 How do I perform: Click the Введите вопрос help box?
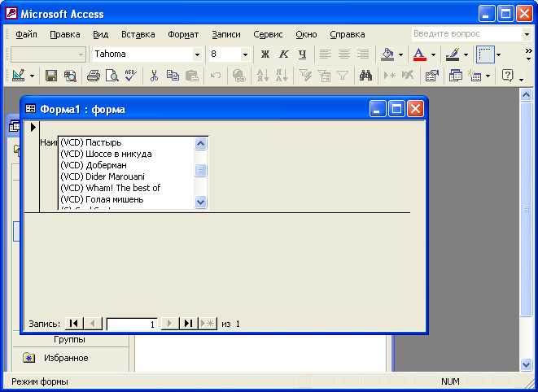click(x=467, y=34)
